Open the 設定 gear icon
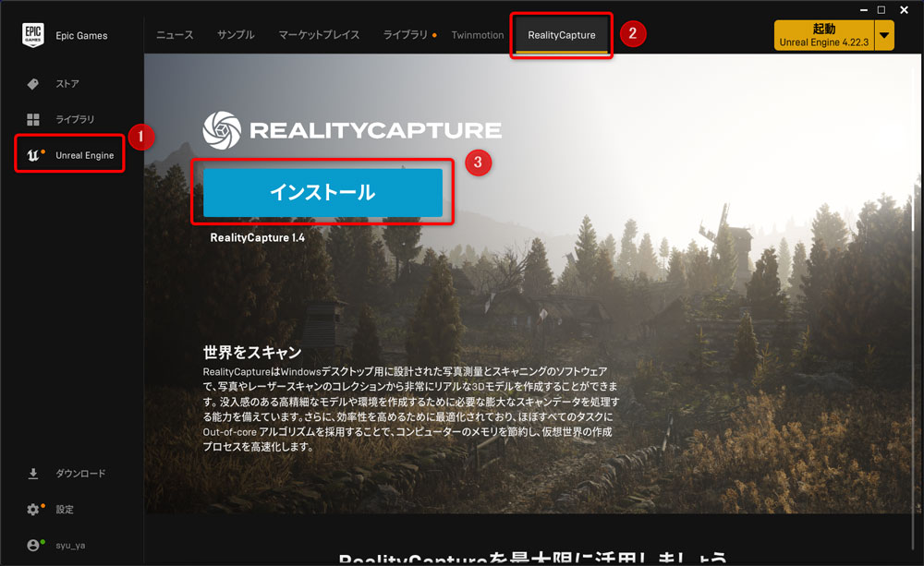The height and width of the screenshot is (566, 924). [x=33, y=510]
